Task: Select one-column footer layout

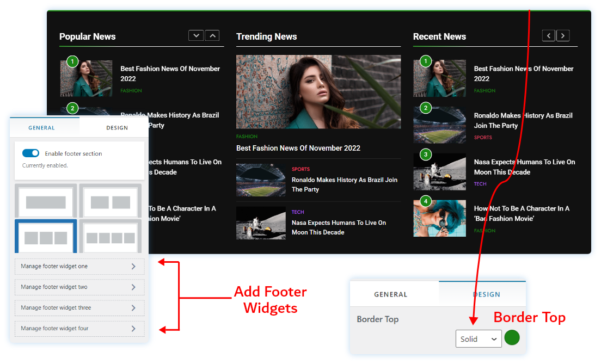Action: (46, 202)
